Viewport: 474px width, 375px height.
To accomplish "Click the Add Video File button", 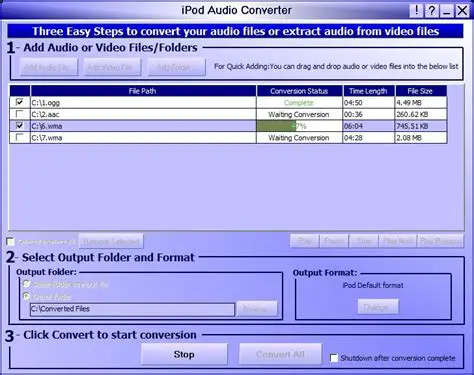I will (x=112, y=67).
